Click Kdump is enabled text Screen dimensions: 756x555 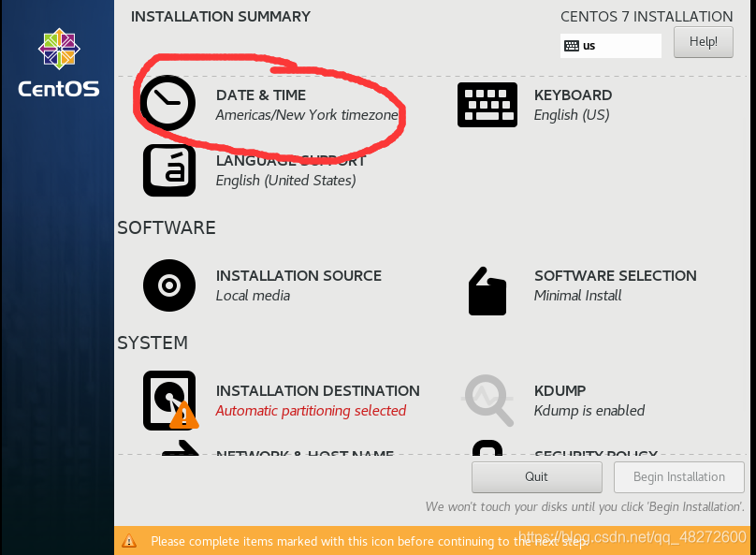[589, 411]
